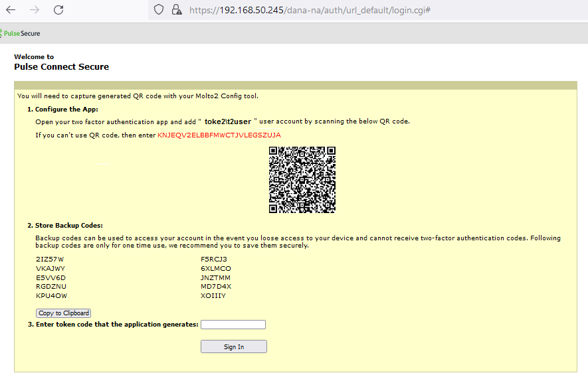Select backup code E5VV6D
Image resolution: width=588 pixels, height=379 pixels.
pyautogui.click(x=50, y=278)
